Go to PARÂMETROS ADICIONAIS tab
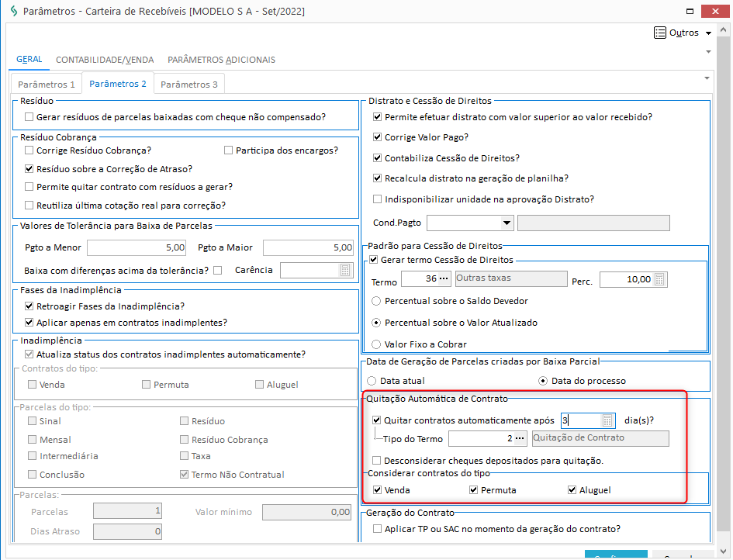Screen dimensions: 733x560 coord(221,60)
